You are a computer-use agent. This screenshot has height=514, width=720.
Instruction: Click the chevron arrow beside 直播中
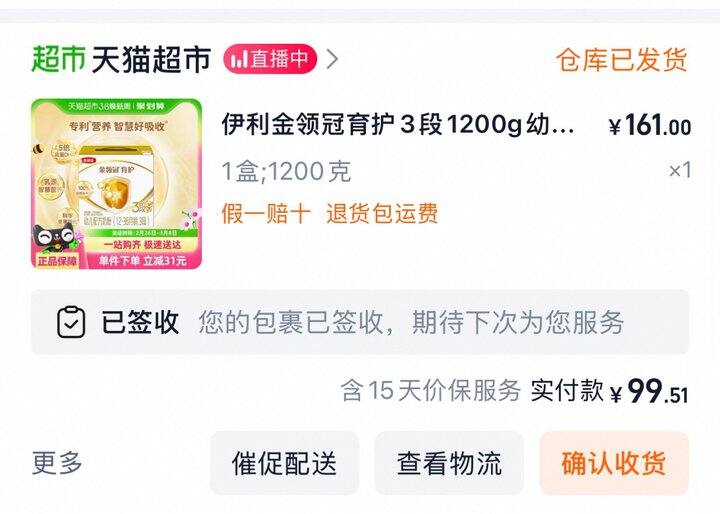(332, 59)
